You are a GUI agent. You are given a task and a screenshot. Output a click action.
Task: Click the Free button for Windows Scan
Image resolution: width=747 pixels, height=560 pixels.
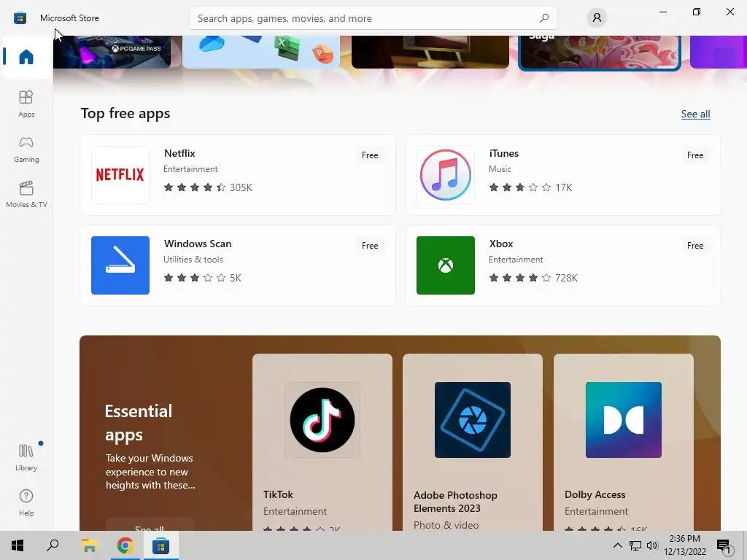(x=370, y=246)
